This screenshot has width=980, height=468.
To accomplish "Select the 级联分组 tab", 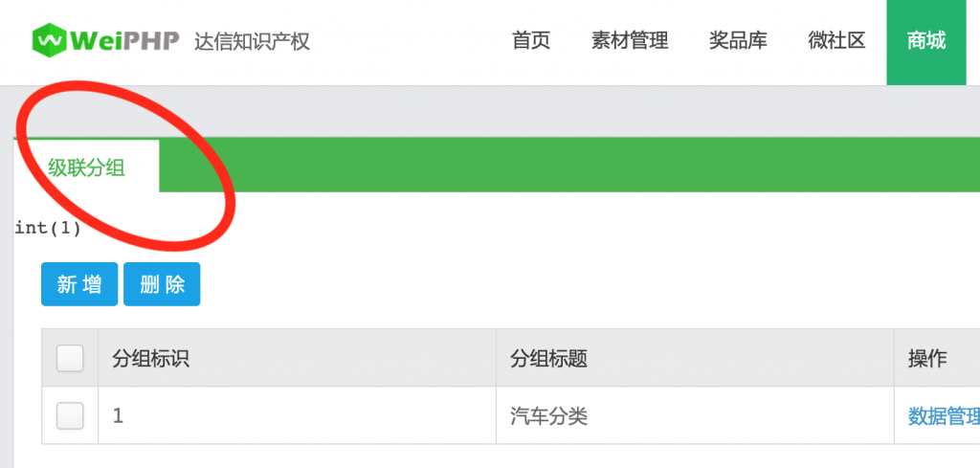I will [x=87, y=167].
